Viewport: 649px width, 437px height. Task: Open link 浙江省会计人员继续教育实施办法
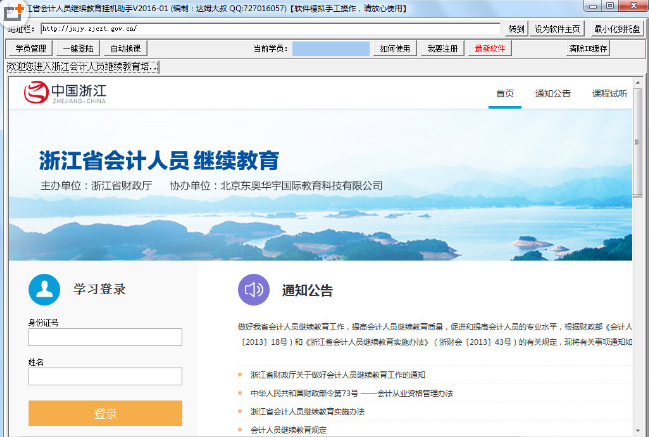click(x=308, y=411)
